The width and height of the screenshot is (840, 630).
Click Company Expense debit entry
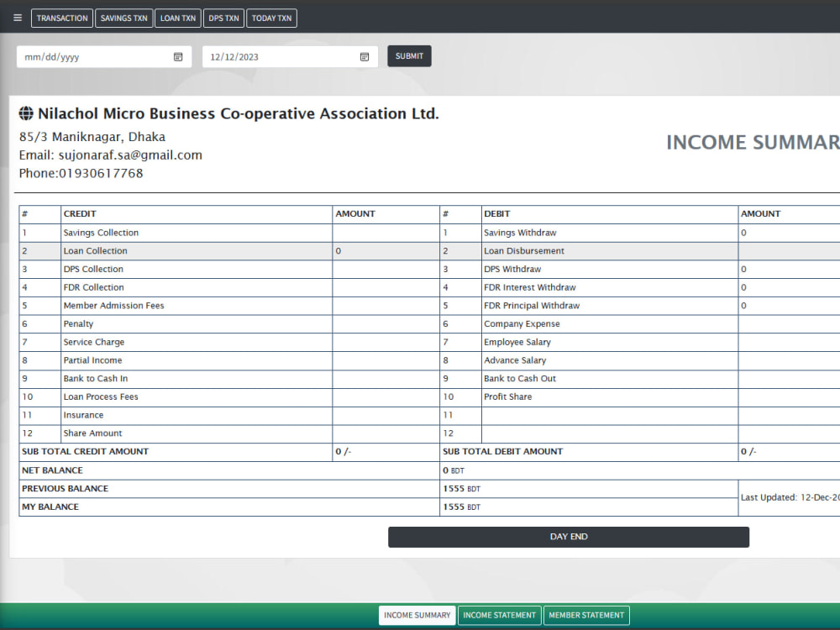[x=522, y=323]
